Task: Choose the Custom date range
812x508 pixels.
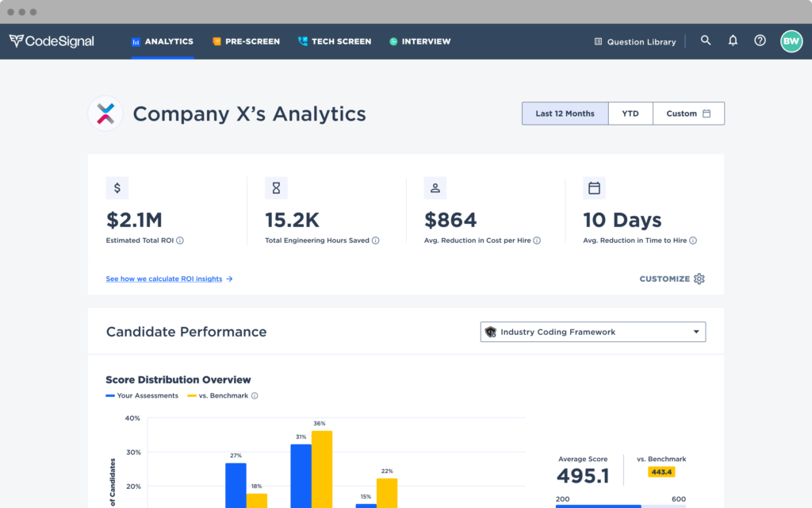Action: [x=688, y=114]
